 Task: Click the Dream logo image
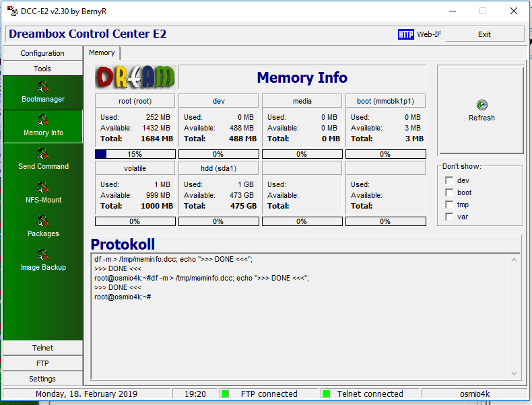[135, 77]
